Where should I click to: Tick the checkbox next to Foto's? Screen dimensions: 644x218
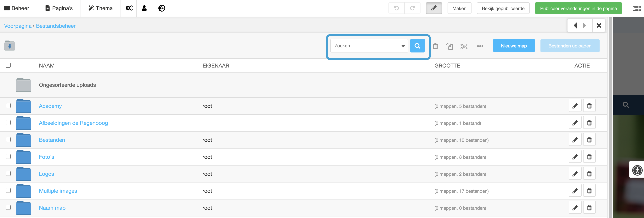click(8, 156)
